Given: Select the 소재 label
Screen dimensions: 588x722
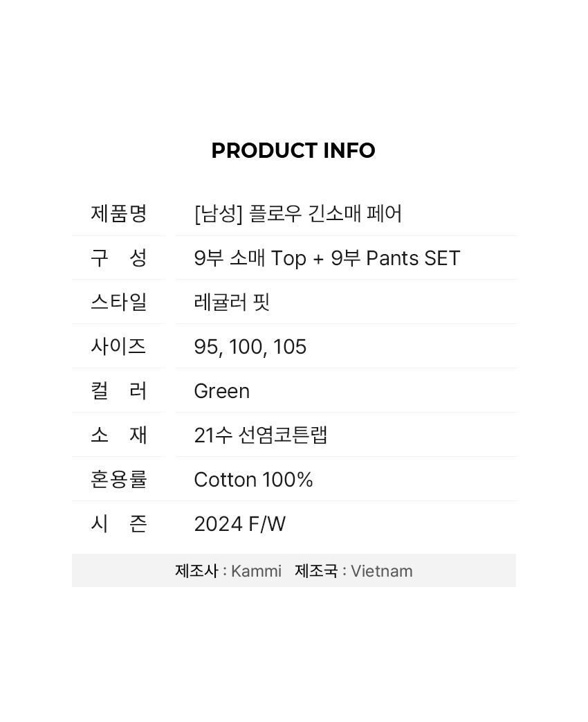Looking at the screenshot, I should 119,435.
